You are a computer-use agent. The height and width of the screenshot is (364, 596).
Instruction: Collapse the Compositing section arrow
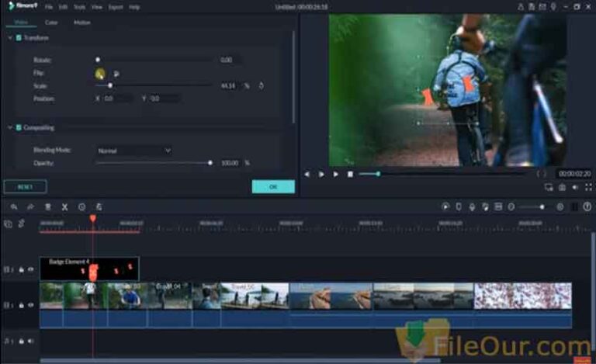(x=9, y=127)
